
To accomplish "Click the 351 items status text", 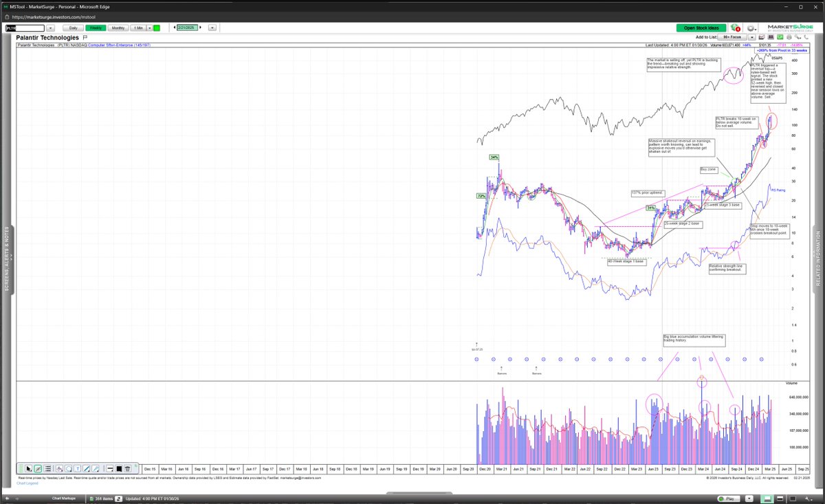I will 104,498.
